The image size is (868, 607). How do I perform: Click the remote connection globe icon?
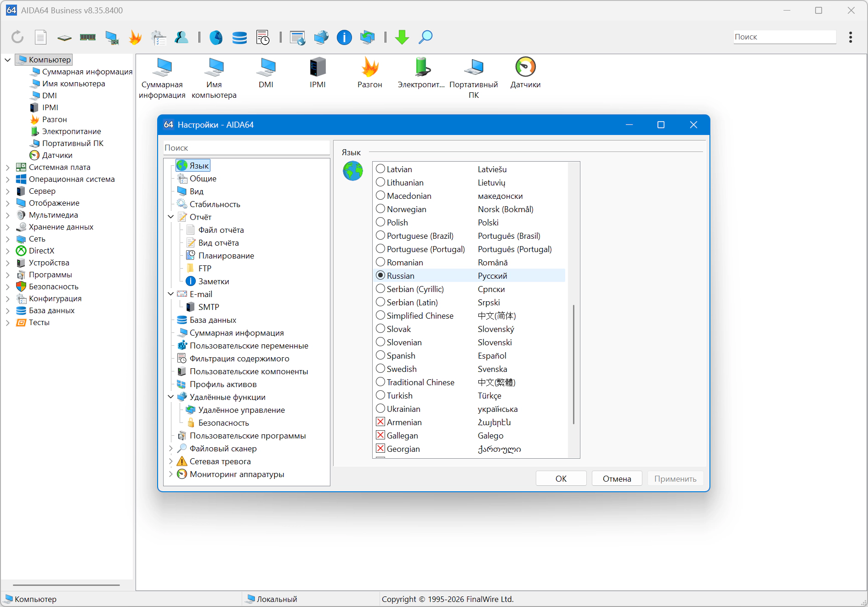[321, 37]
